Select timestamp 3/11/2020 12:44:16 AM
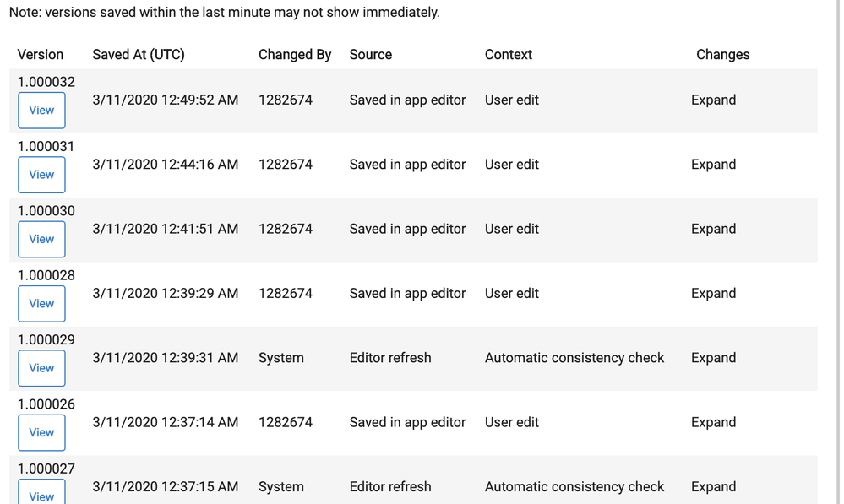Viewport: 844px width, 504px height. [x=166, y=165]
